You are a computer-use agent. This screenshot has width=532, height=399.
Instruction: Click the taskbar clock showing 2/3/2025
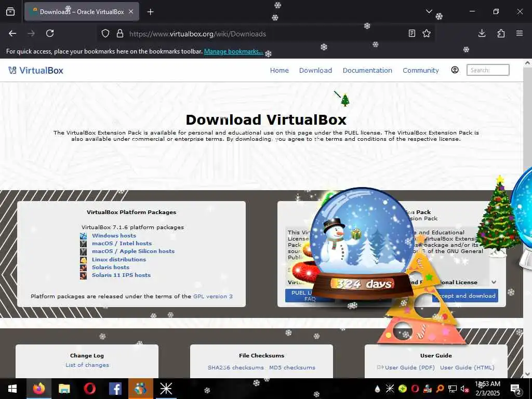[x=487, y=389]
